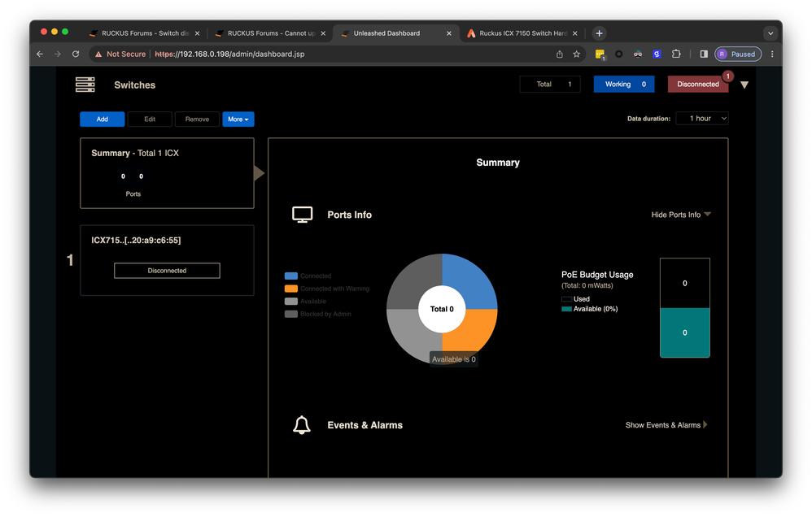This screenshot has width=812, height=517.
Task: Select the ICX715 switch card
Action: click(x=167, y=259)
